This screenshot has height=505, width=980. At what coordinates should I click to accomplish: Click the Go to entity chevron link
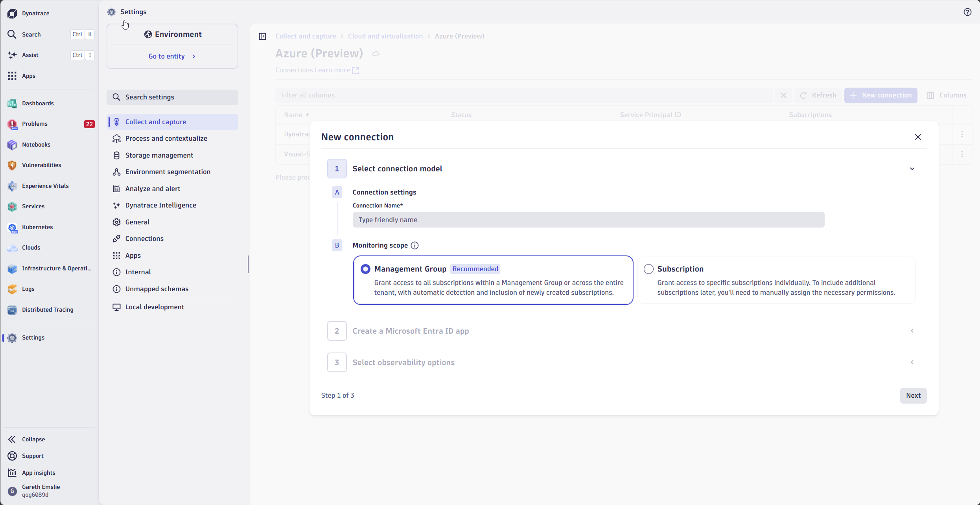[172, 56]
